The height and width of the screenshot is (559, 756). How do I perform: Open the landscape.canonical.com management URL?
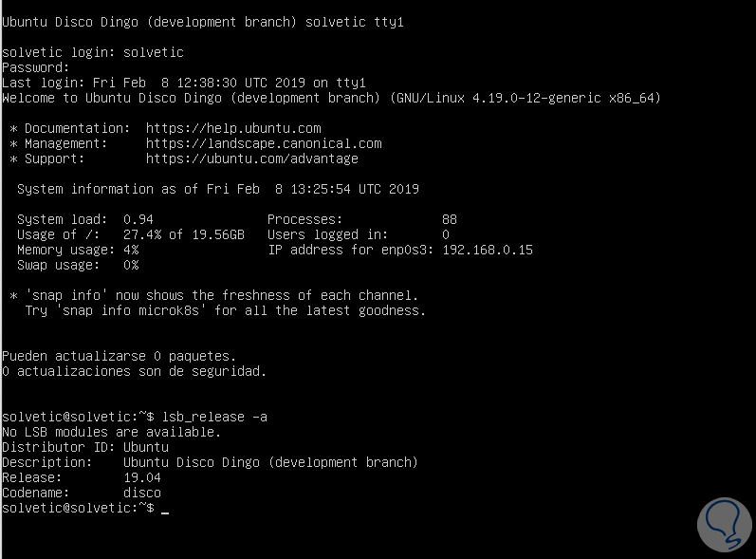[x=264, y=143]
